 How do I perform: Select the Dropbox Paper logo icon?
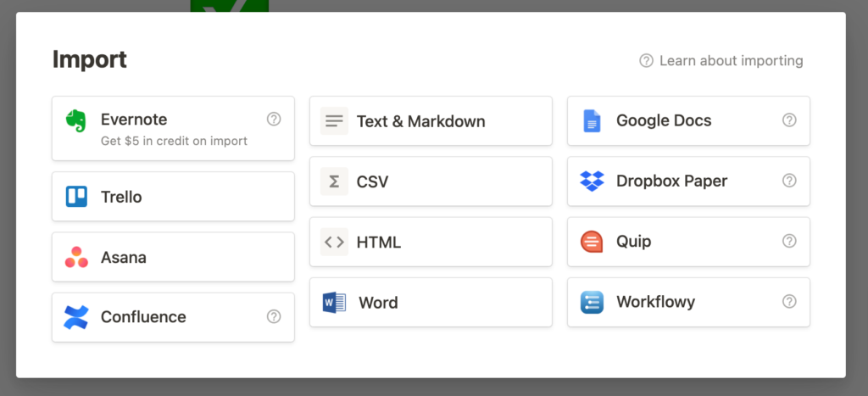[x=592, y=181]
